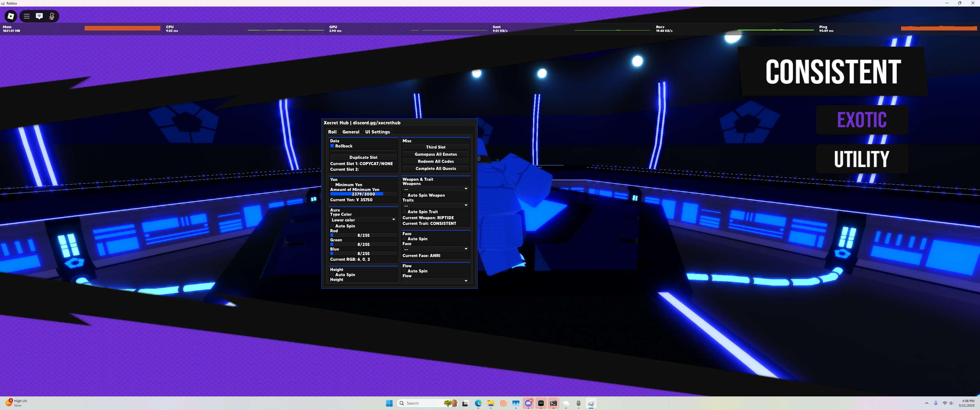Open the Roblox logo menu
This screenshot has height=410, width=980.
tap(11, 16)
